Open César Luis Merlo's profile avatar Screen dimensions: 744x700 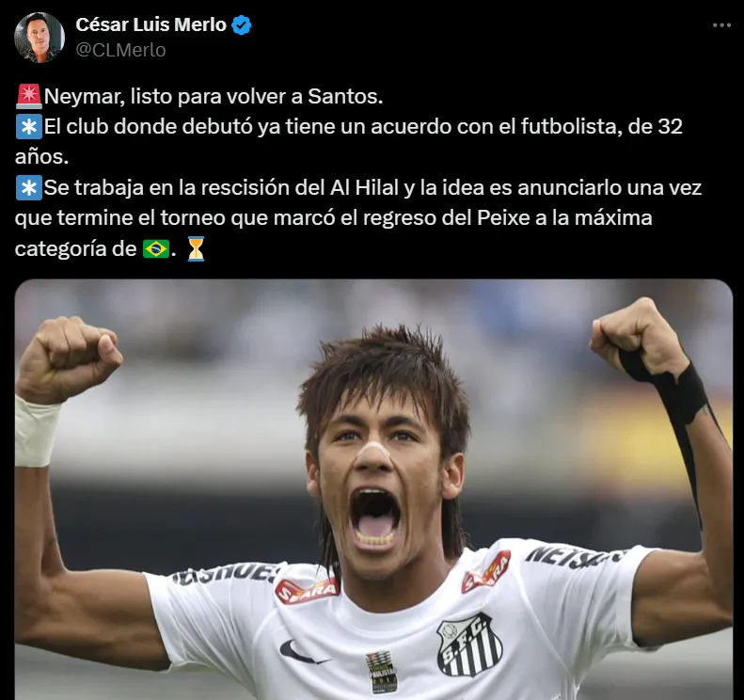coord(40,38)
